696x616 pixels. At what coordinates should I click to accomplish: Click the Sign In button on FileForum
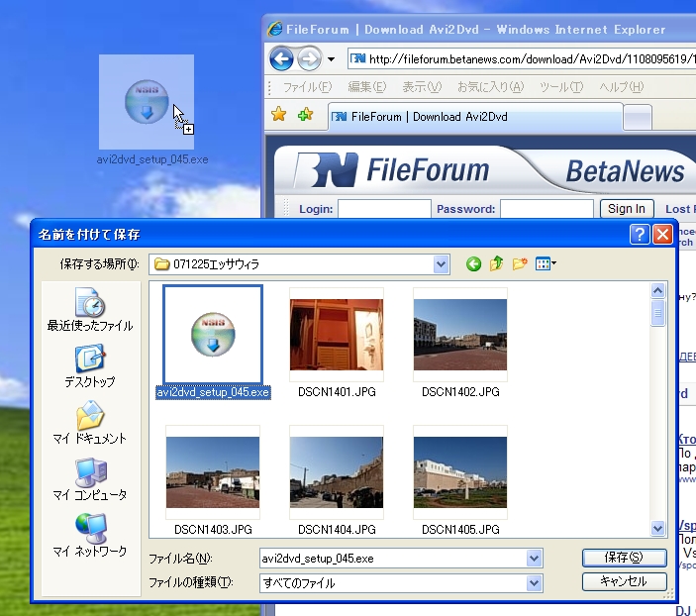pyautogui.click(x=627, y=208)
